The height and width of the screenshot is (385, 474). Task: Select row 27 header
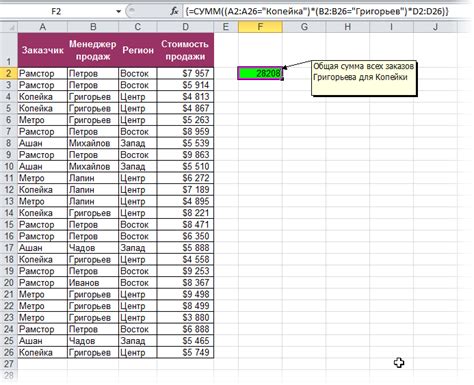[9, 364]
